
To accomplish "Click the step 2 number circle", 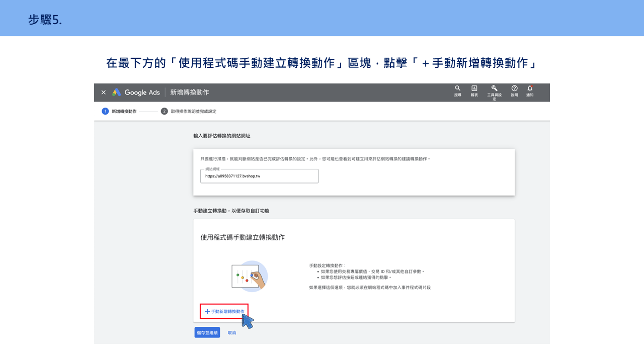I will pyautogui.click(x=164, y=111).
